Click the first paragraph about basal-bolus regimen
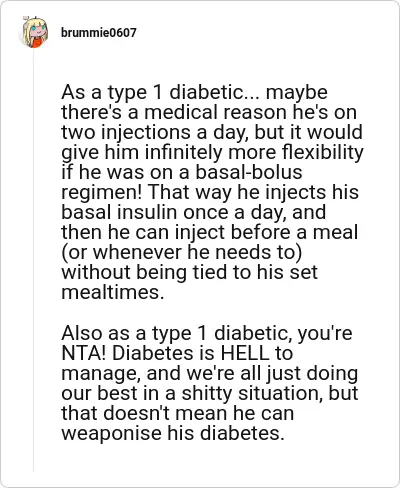The height and width of the screenshot is (488, 400). (x=212, y=192)
